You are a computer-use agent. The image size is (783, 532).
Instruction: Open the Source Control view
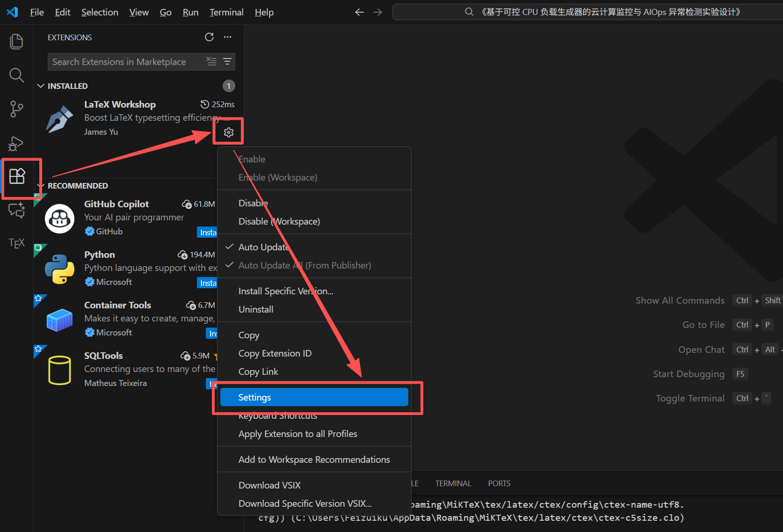[x=16, y=109]
